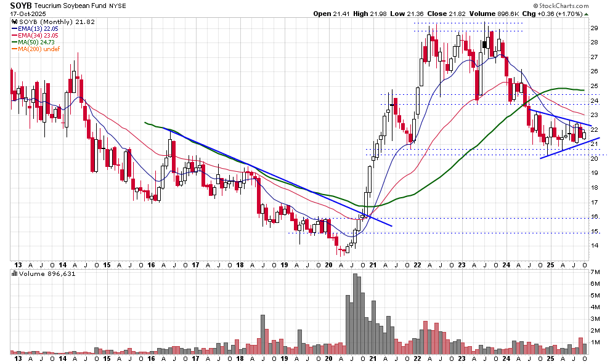This screenshot has height=364, width=610.
Task: Click the bar-chart icon before Volume 896,631
Action: [15, 274]
